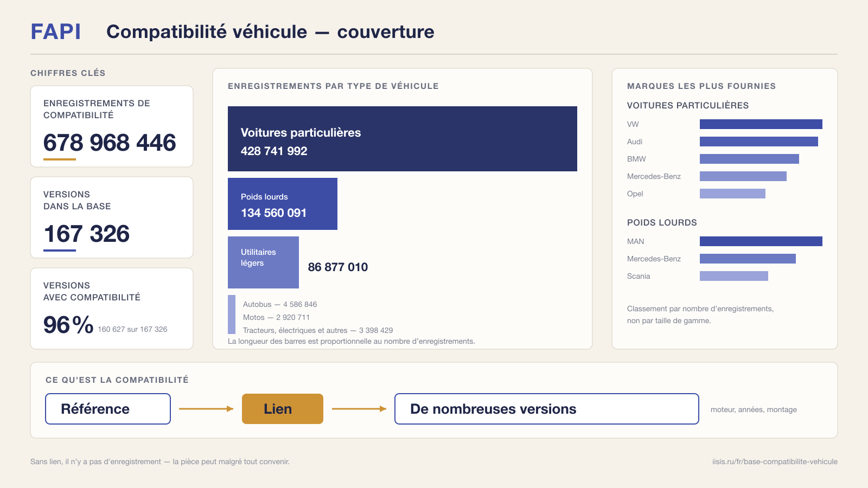Click the FAPI logo
This screenshot has width=868, height=488.
(56, 32)
